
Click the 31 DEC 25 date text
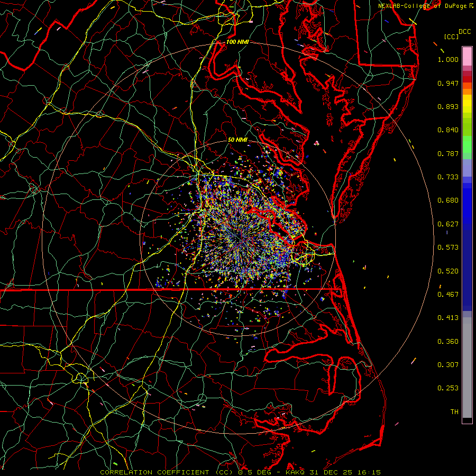pyautogui.click(x=331, y=472)
